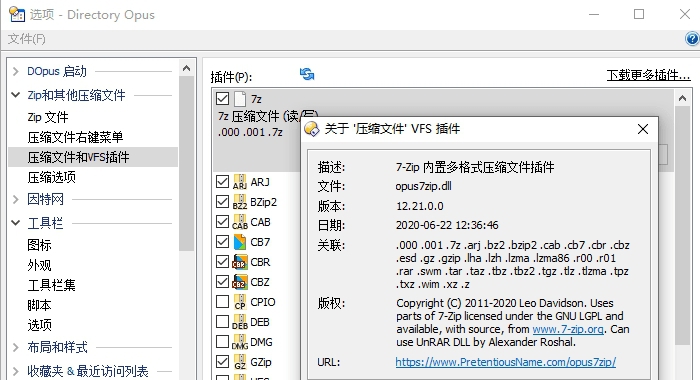Click the opus7zip.dll file name

tap(423, 186)
